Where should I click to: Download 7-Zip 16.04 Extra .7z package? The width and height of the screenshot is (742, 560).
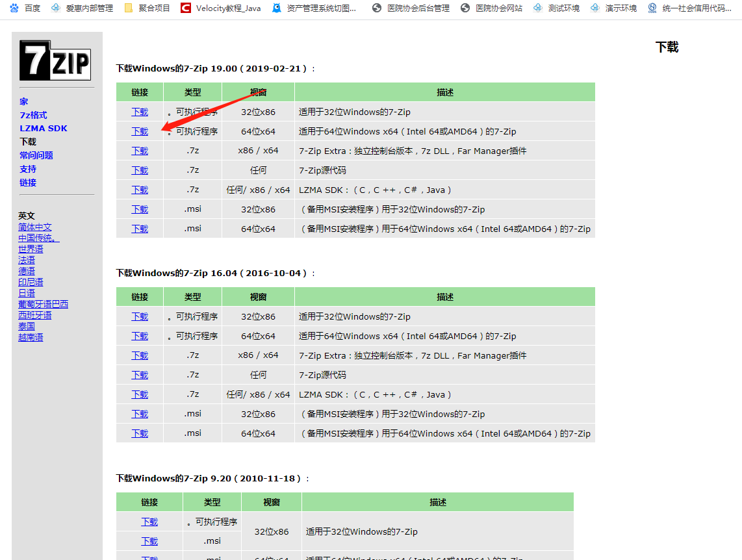click(140, 355)
